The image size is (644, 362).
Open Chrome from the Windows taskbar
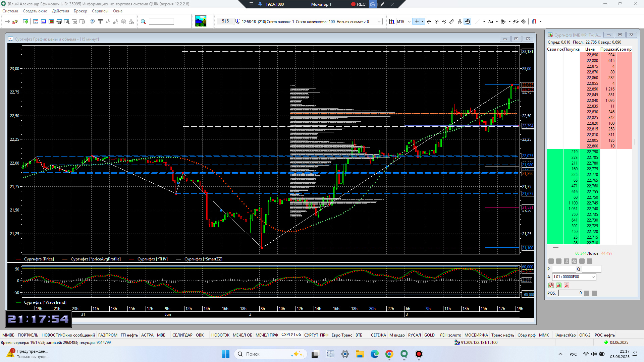click(x=389, y=354)
